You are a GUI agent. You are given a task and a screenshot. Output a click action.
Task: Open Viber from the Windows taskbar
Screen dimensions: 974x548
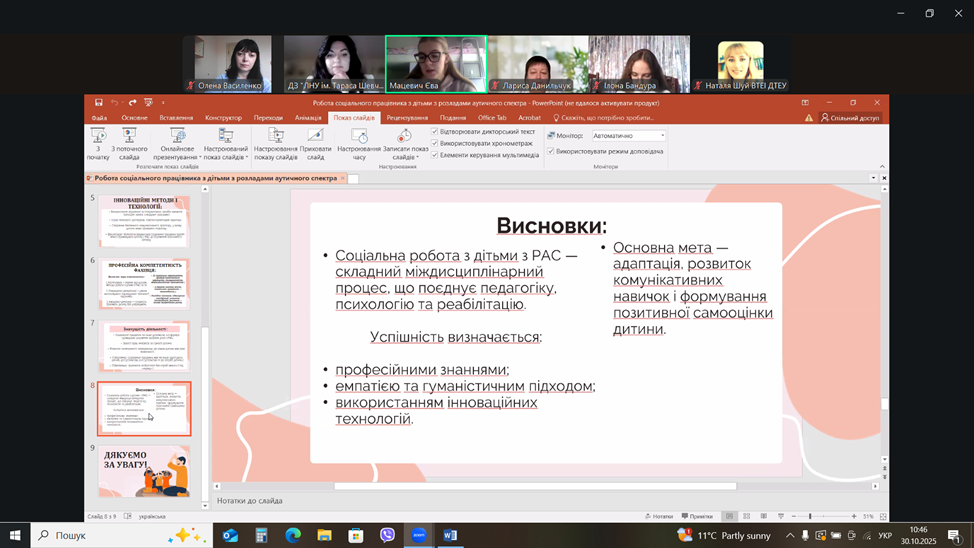click(x=387, y=536)
